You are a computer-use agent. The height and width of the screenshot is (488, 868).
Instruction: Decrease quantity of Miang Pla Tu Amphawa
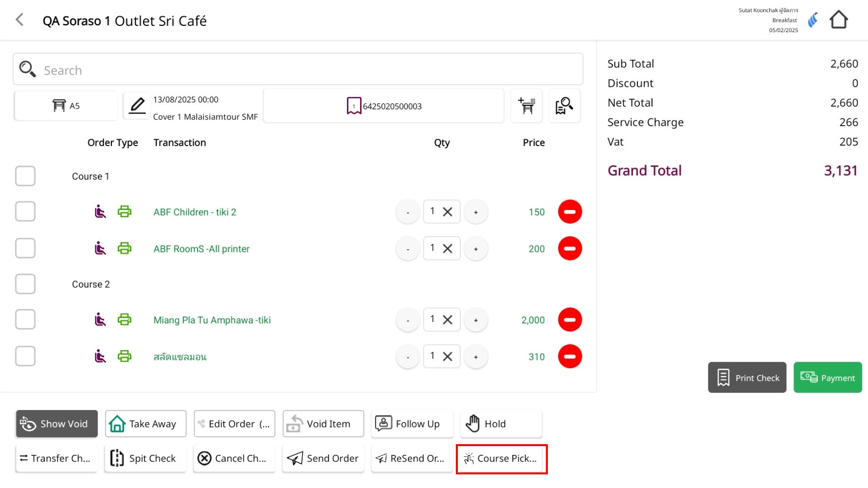[408, 320]
